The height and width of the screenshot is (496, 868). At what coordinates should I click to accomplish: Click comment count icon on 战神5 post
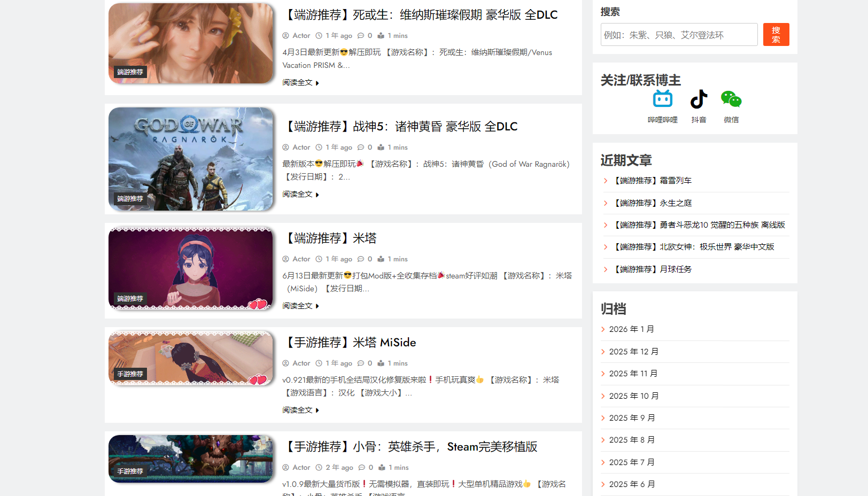pos(361,148)
